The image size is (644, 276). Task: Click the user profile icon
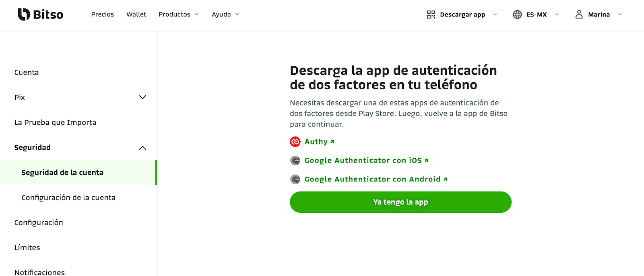(579, 14)
